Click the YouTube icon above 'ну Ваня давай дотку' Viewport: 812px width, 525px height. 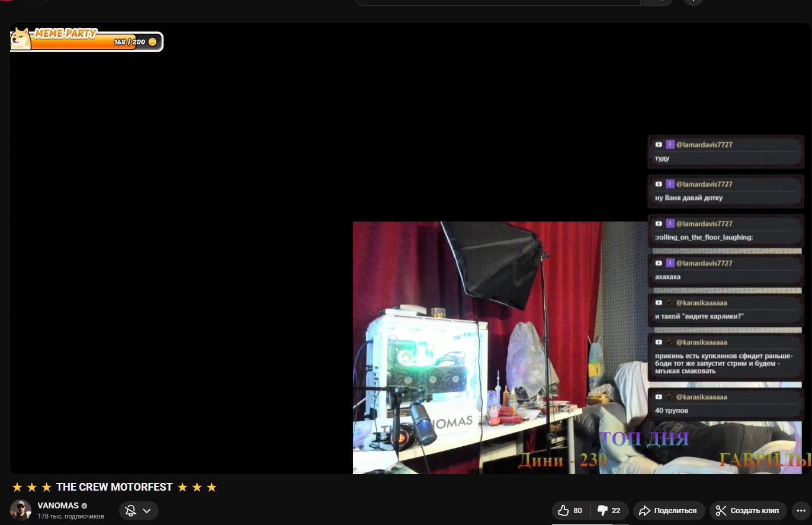[x=659, y=184]
